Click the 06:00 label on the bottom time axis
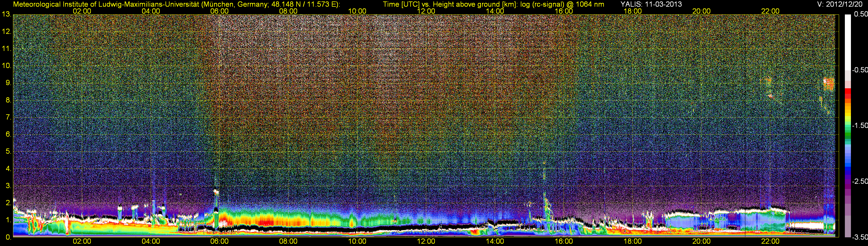The height and width of the screenshot is (246, 868). [219, 241]
